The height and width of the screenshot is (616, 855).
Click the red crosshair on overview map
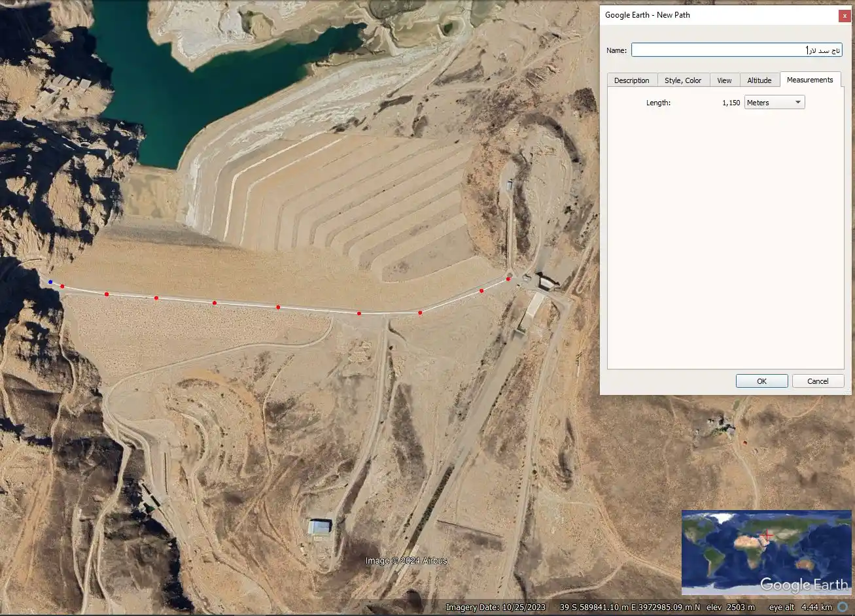[x=767, y=536]
